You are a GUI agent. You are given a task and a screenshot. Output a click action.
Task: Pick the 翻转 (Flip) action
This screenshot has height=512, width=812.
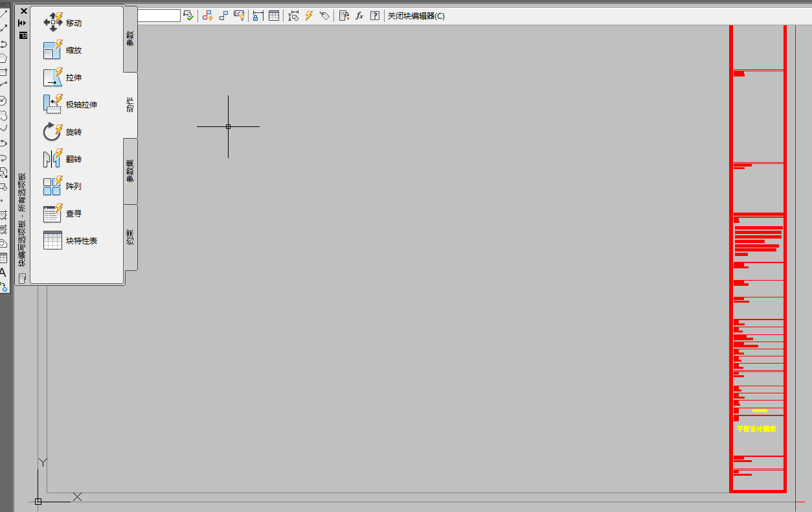coord(63,159)
